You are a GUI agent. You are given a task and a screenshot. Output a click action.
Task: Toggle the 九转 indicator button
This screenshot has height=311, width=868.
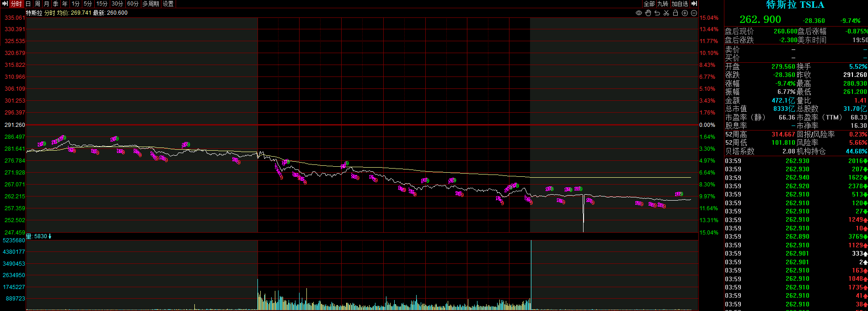coord(663,4)
